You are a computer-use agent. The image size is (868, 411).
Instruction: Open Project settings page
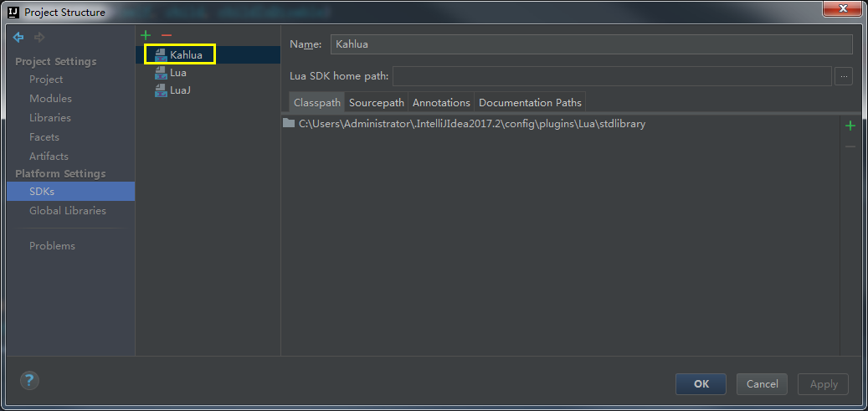[46, 80]
